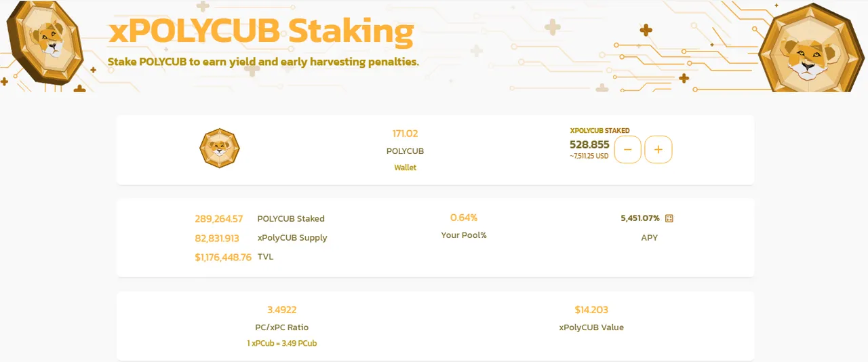
Task: Click the 171.02 POLYCUB wallet balance
Action: point(406,134)
